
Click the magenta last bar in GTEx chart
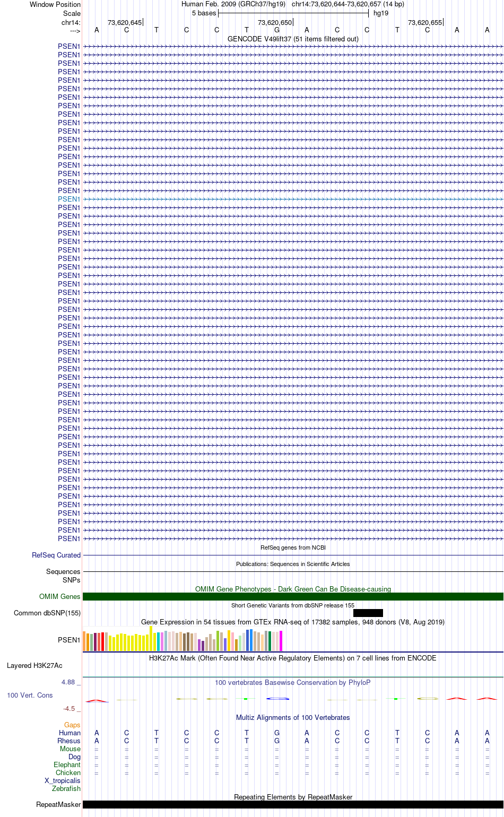pos(281,641)
